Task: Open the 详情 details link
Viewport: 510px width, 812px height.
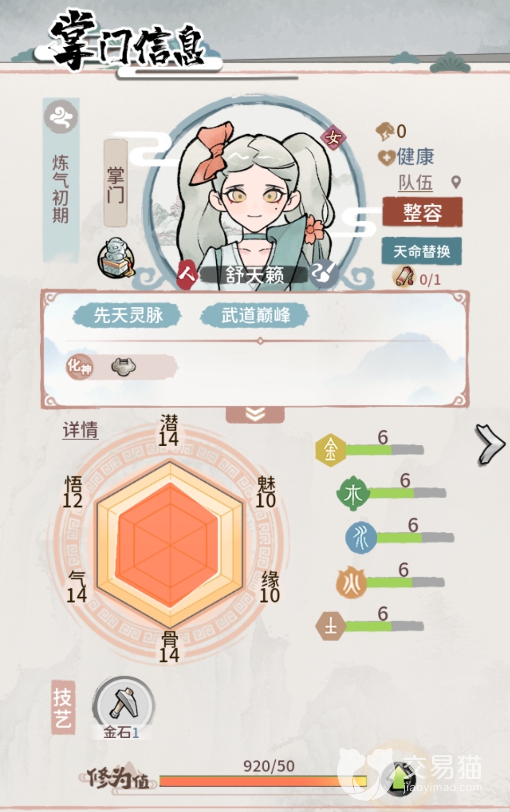Action: pyautogui.click(x=81, y=430)
